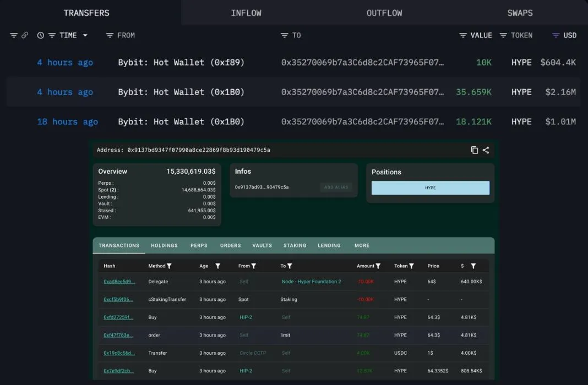
Task: Click the filter icon beside USD
Action: pyautogui.click(x=556, y=35)
